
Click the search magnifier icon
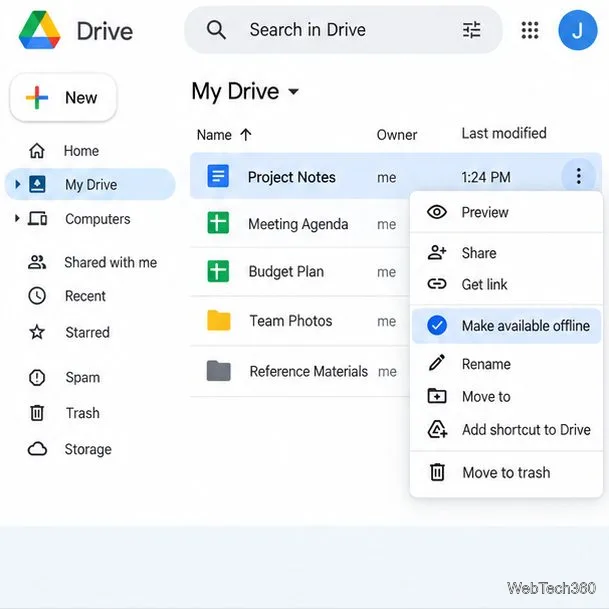click(216, 30)
